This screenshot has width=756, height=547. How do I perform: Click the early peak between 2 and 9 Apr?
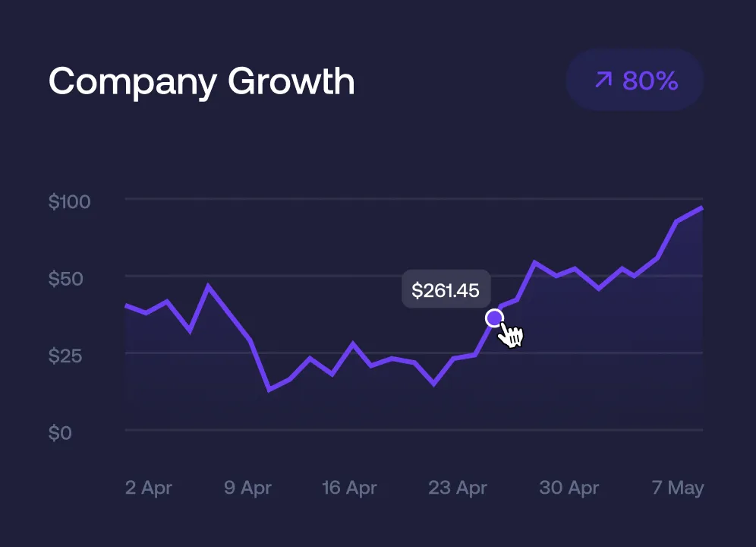(x=209, y=286)
